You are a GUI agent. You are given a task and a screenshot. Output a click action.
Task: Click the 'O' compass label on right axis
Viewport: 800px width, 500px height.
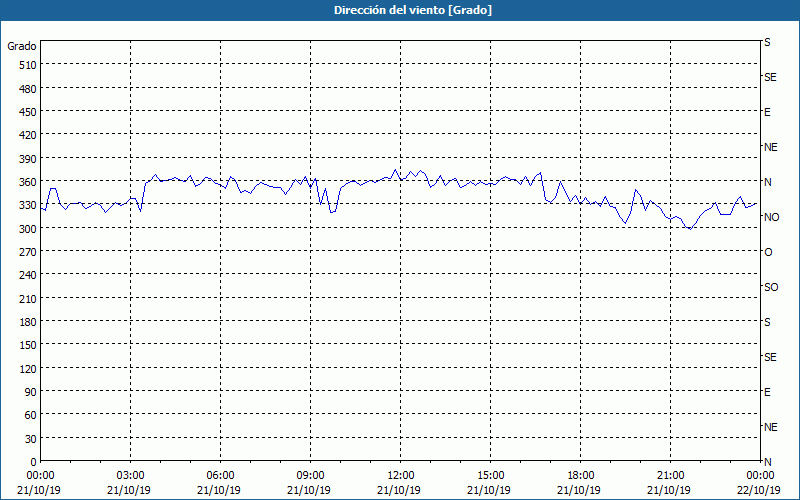[768, 252]
